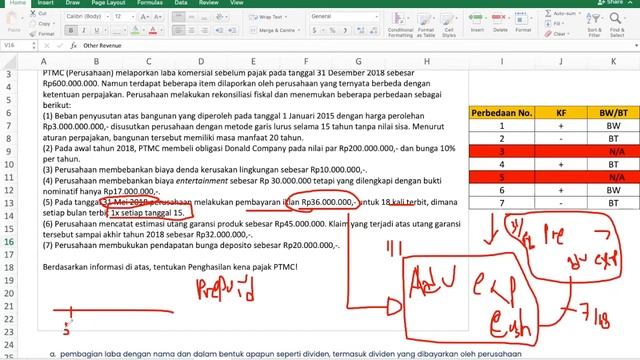Switch to the Page Layout tab
The height and width of the screenshot is (360, 640).
point(108,2)
